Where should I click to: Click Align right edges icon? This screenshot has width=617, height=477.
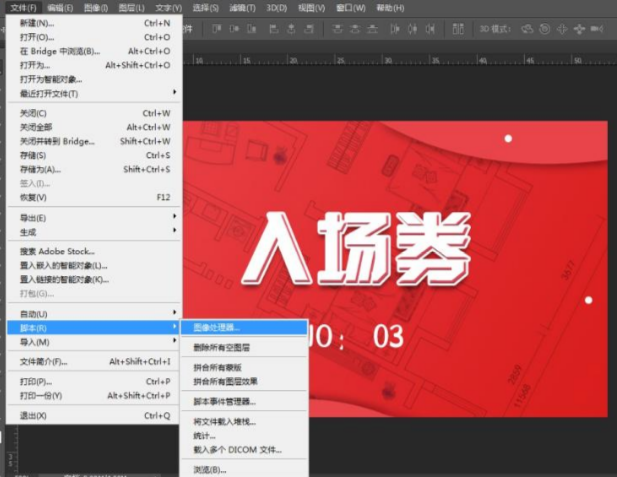[309, 29]
